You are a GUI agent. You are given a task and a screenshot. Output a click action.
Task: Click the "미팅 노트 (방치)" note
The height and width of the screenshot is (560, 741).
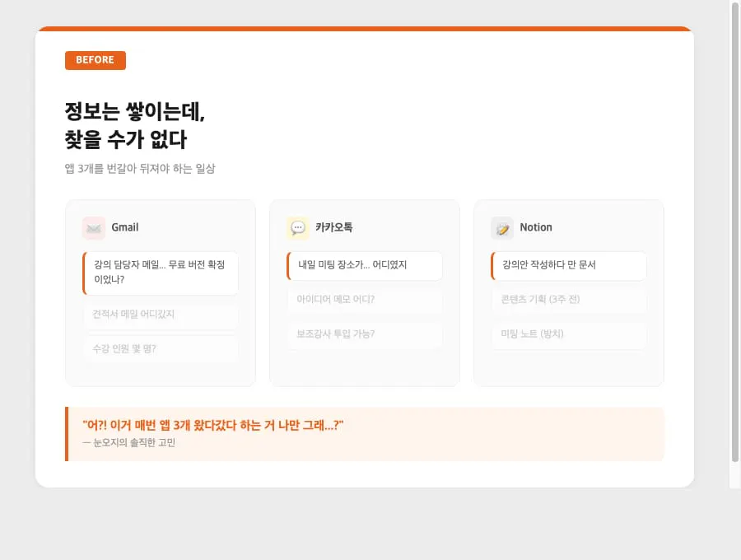[568, 334]
